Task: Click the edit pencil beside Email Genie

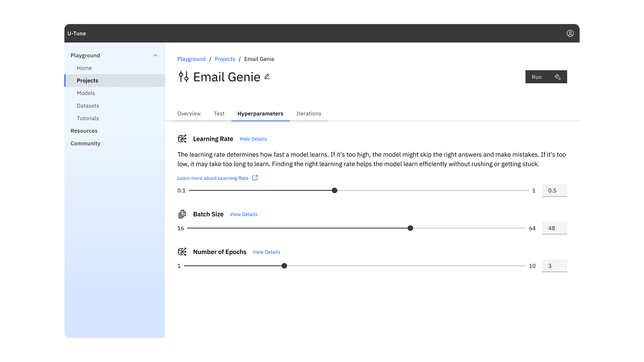Action: [267, 77]
